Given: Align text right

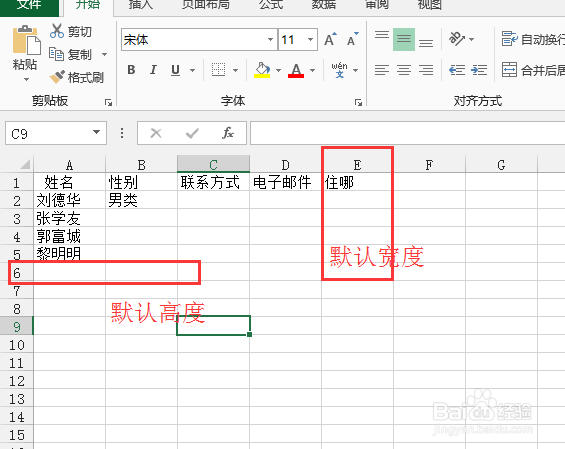Looking at the screenshot, I should [426, 70].
